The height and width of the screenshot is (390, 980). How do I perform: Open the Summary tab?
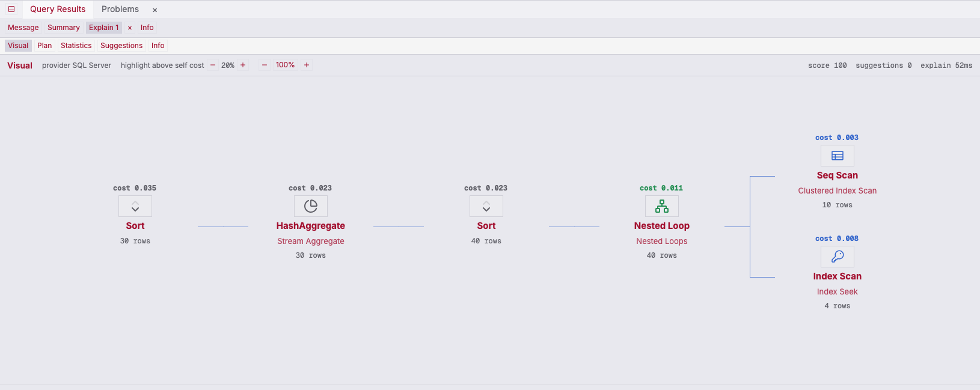tap(64, 28)
